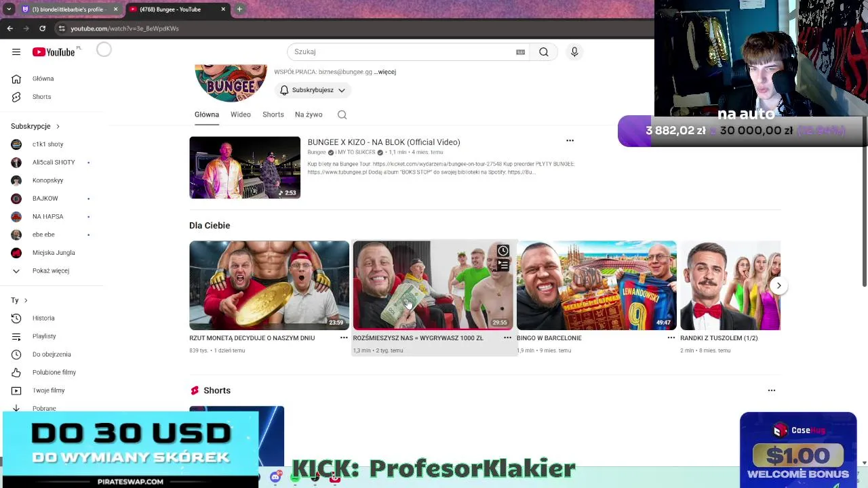Click the BUNGEE X KIZO - NA BLOK title
The image size is (868, 488).
coord(384,142)
